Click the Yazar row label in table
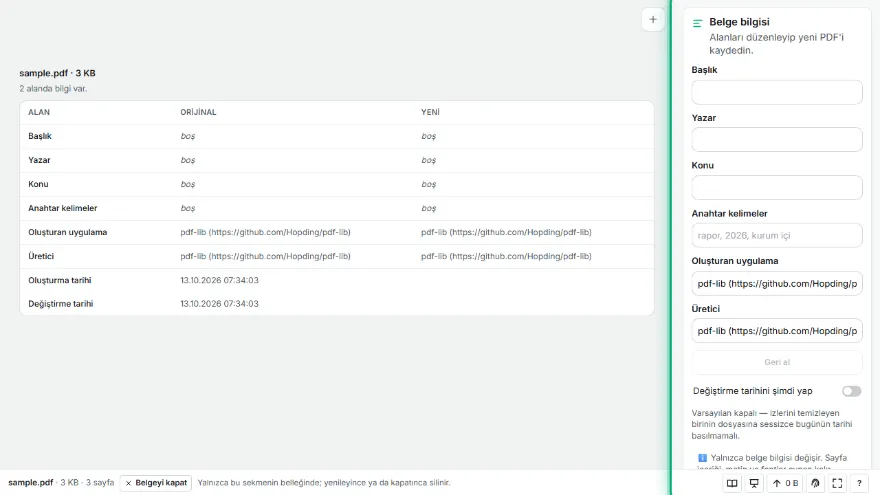Viewport: 880px width, 495px height. [39, 160]
